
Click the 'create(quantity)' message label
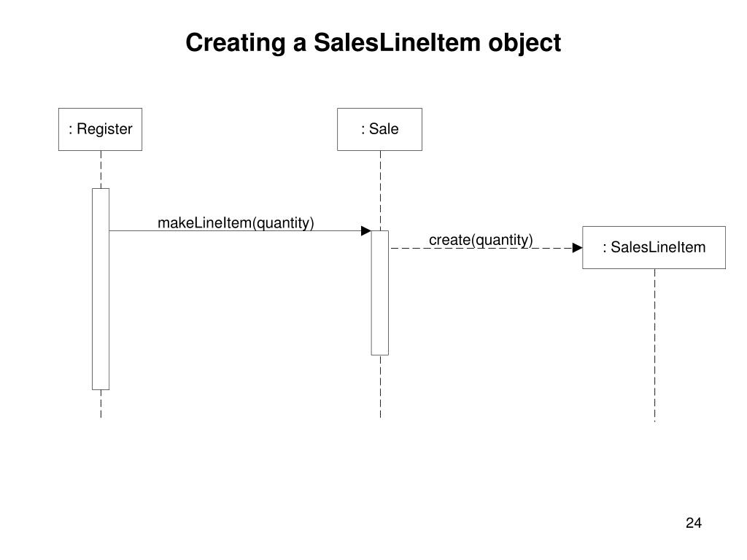pos(481,240)
